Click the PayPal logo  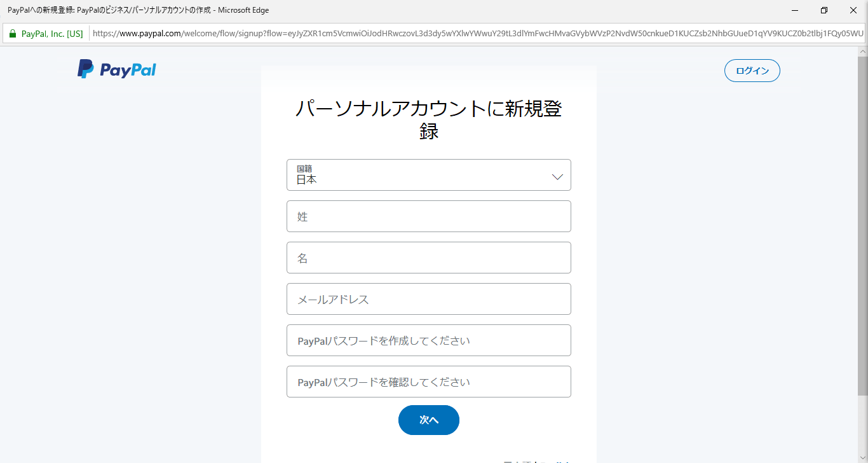pyautogui.click(x=117, y=69)
